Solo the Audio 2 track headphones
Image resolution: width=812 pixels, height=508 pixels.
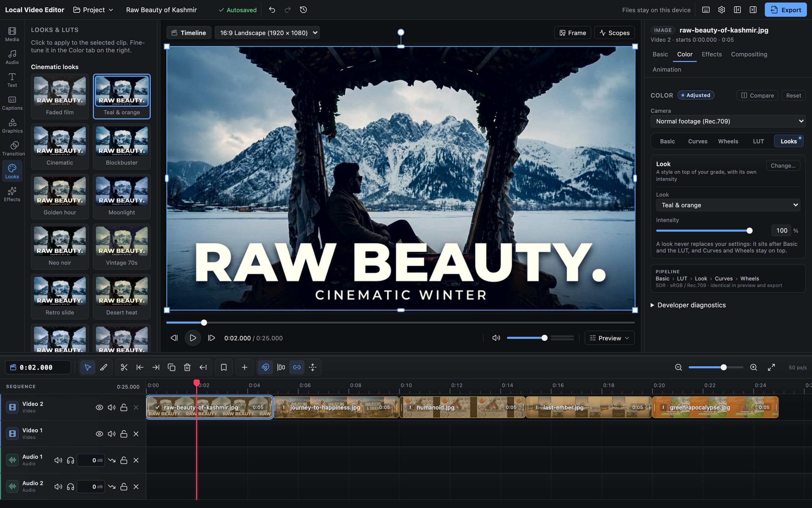[70, 486]
